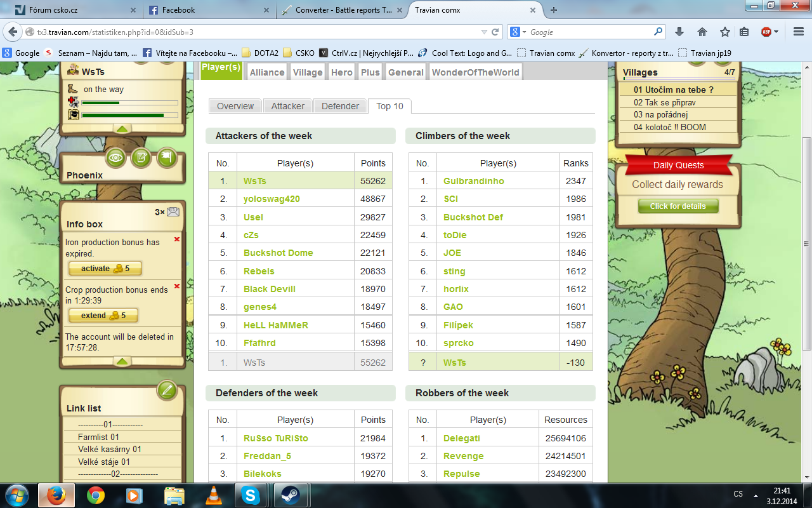Image resolution: width=812 pixels, height=508 pixels.
Task: Click the Firefox home icon
Action: point(702,32)
